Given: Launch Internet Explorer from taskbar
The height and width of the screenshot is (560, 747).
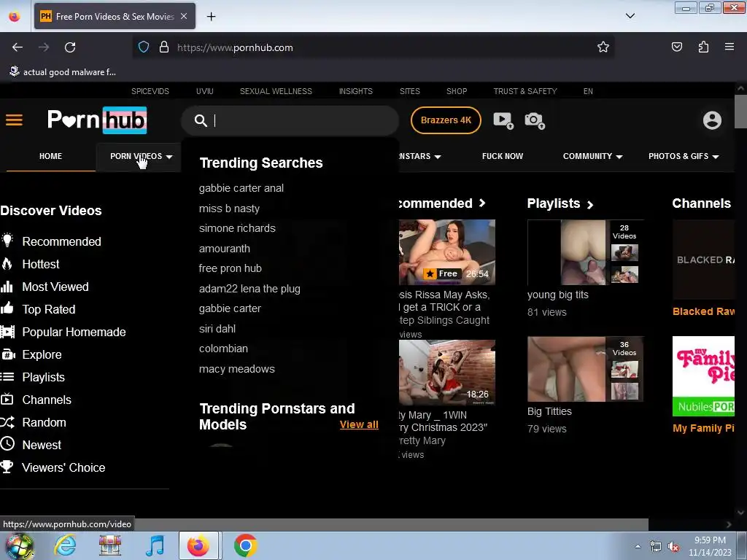Looking at the screenshot, I should coord(65,545).
